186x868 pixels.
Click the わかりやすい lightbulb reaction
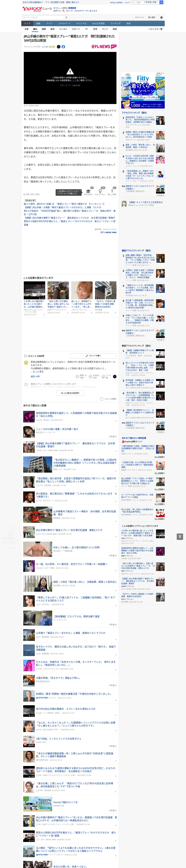(x=100, y=191)
